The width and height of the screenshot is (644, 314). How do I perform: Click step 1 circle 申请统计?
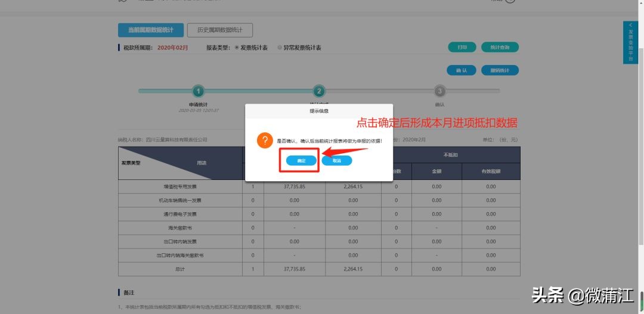199,91
